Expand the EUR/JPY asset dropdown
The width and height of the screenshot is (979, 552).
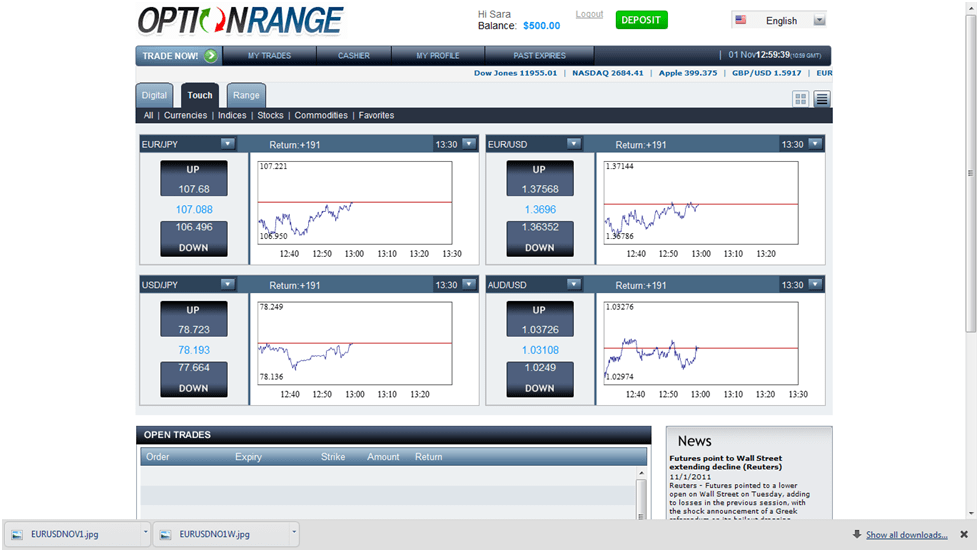tap(227, 144)
